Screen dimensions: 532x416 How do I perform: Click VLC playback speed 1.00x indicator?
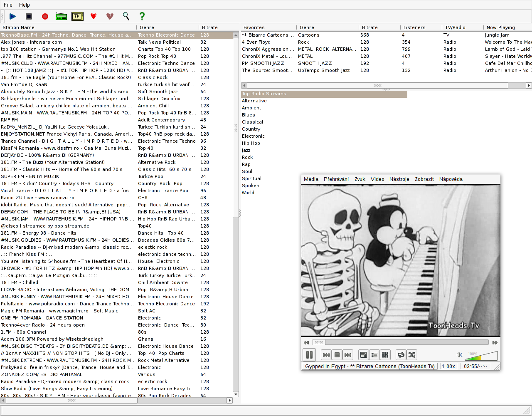point(448,366)
